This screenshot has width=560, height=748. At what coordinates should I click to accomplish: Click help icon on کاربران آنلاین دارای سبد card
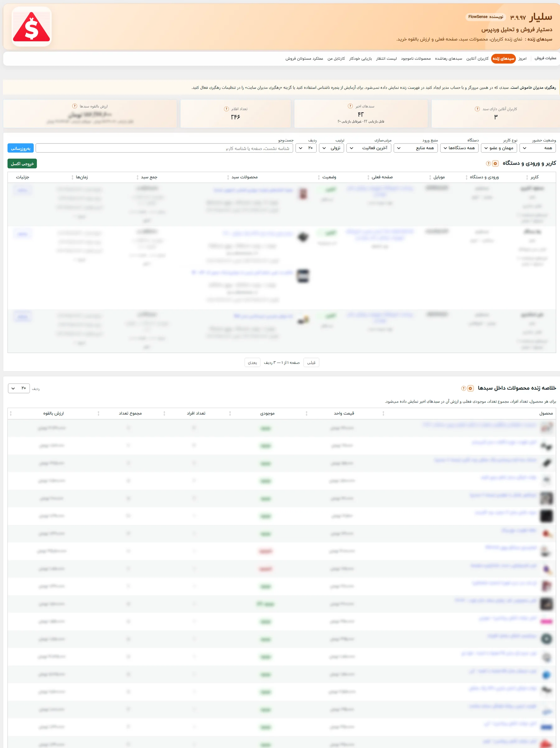click(x=477, y=109)
